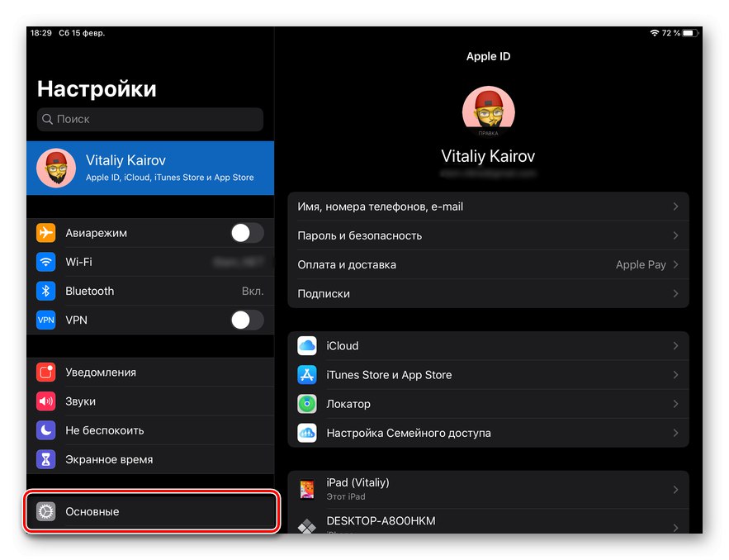This screenshot has height=560, width=729.
Task: Open Имя, номера телефонов, e-mail
Action: tap(488, 206)
